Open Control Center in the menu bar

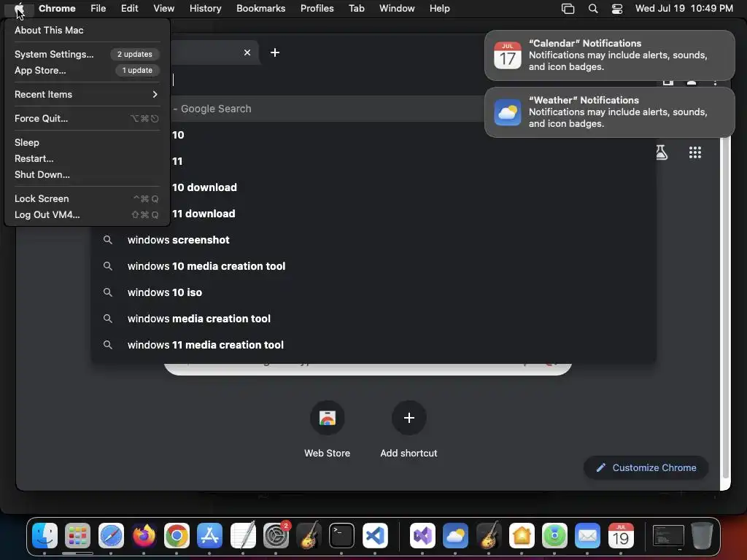pyautogui.click(x=617, y=9)
